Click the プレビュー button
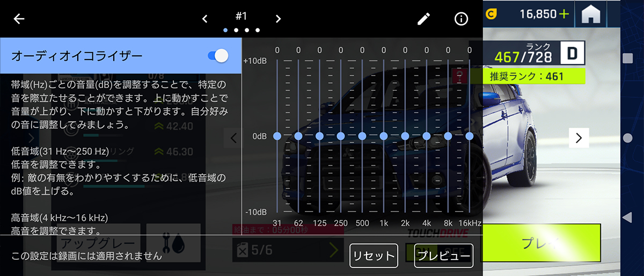This screenshot has height=276, width=644. point(443,256)
